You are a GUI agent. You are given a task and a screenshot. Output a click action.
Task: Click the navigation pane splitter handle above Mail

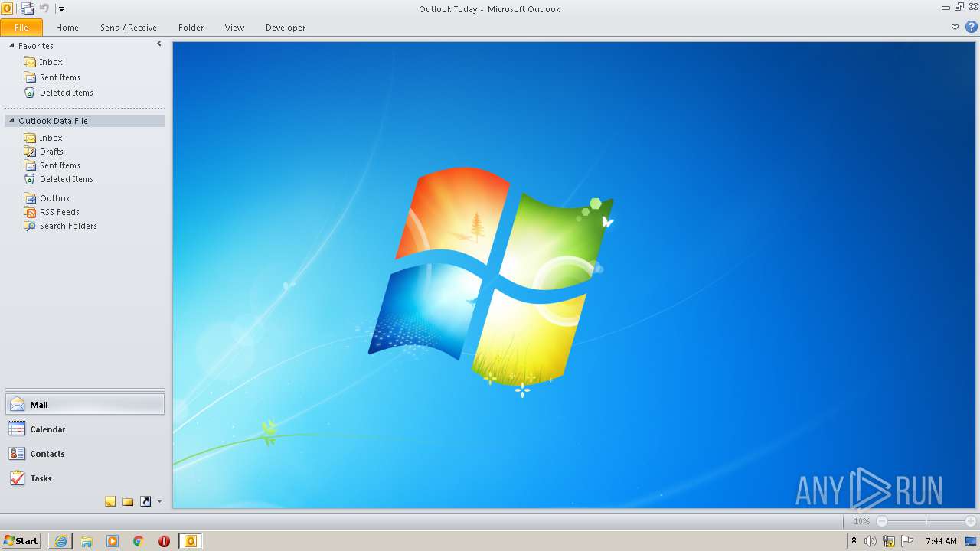click(x=85, y=390)
